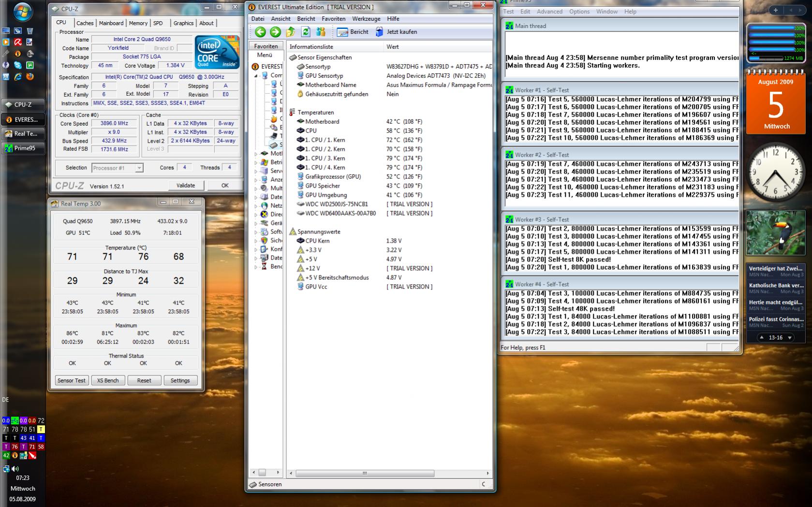Screen dimensions: 812x507
Task: Switch to Prime95 taskbar button
Action: tap(23, 148)
